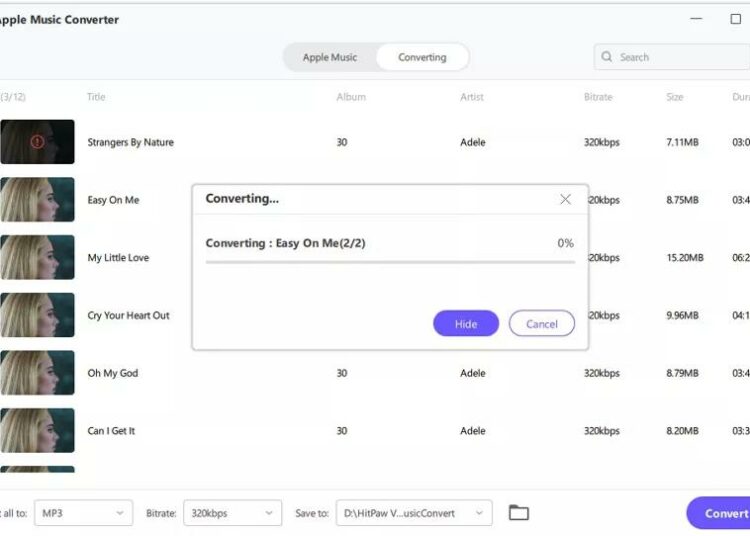Click Adele in Can I Get It row
This screenshot has width=750, height=536.
pyautogui.click(x=473, y=431)
